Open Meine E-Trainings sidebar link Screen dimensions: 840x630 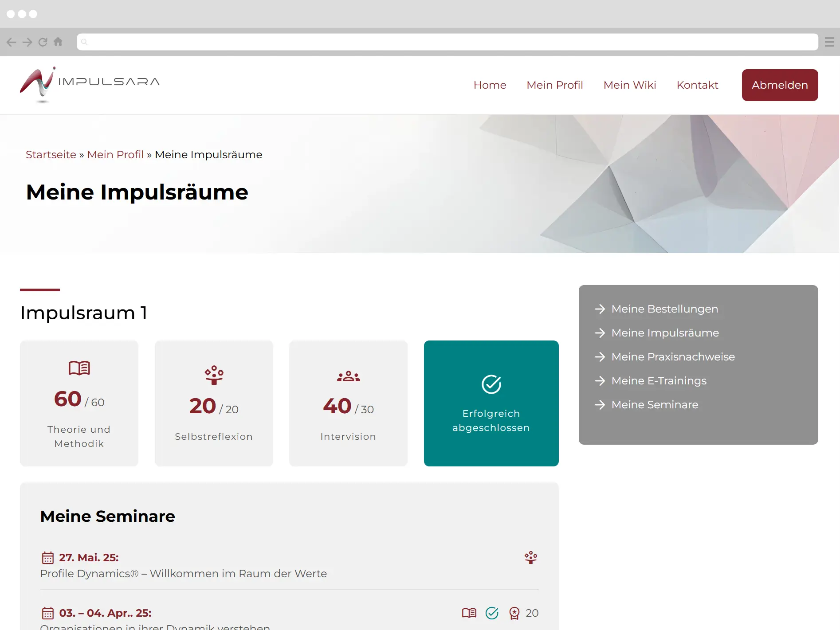tap(659, 381)
